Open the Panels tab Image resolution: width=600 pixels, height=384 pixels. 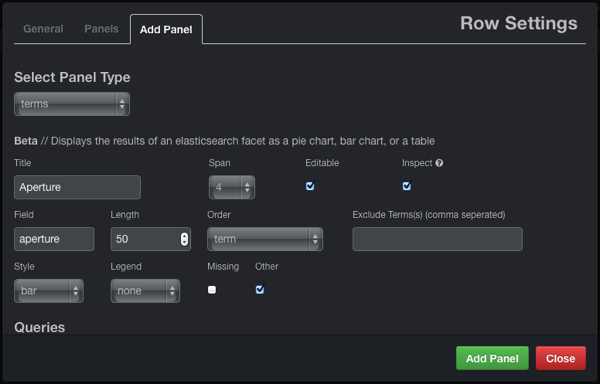pos(101,29)
